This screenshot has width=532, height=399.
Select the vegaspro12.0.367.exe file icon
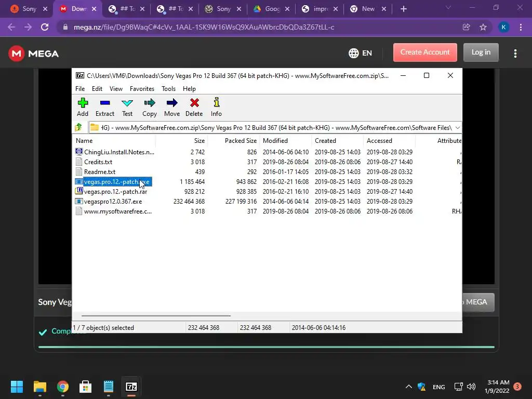click(x=79, y=201)
